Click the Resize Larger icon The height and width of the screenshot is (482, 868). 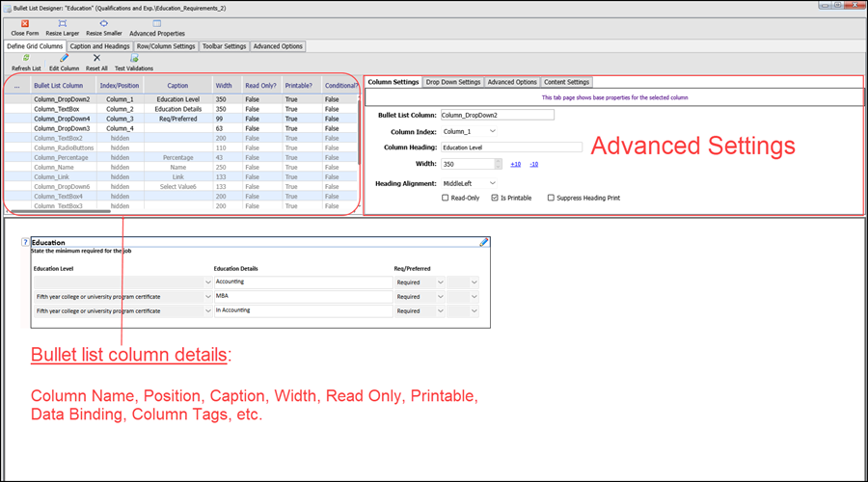point(63,24)
